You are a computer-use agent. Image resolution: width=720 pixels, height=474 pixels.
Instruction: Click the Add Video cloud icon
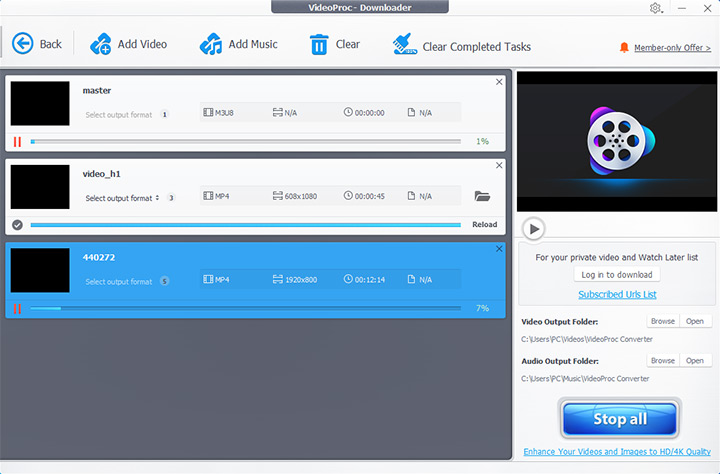point(101,44)
